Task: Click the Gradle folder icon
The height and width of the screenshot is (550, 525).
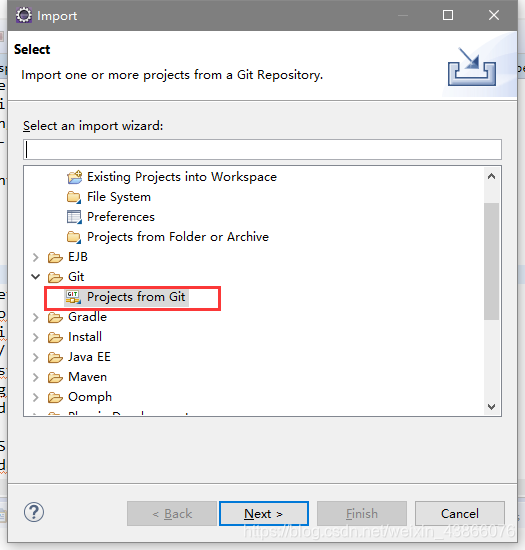Action: pos(55,317)
